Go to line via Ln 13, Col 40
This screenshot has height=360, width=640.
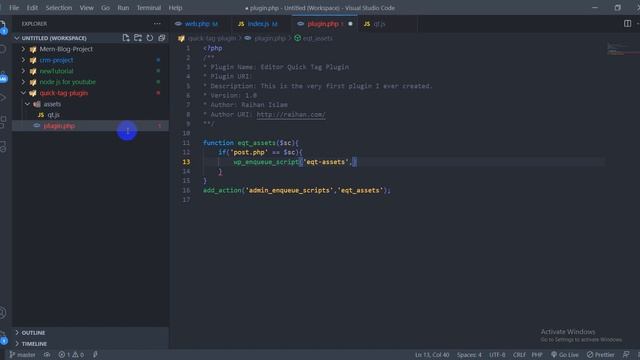pos(432,355)
